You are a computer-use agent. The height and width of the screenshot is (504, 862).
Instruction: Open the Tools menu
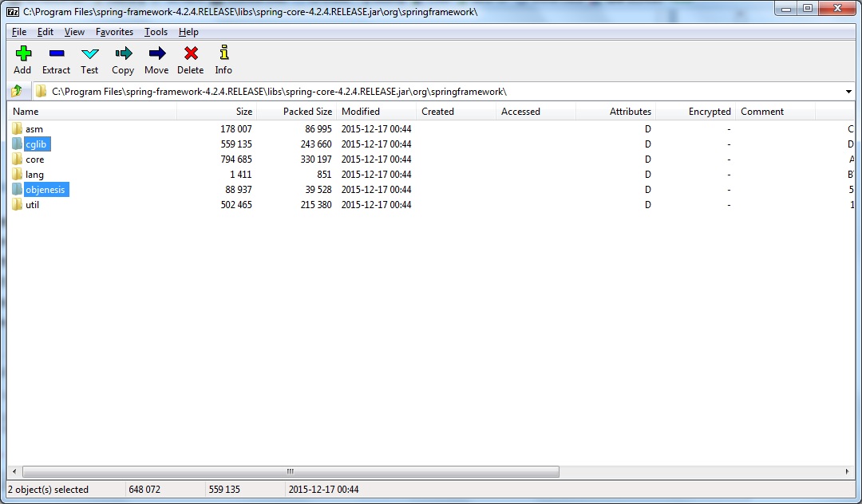point(156,32)
